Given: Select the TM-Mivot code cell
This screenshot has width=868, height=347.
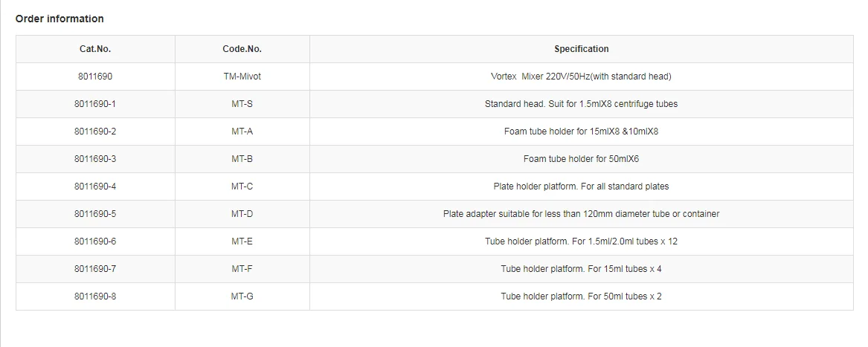Looking at the screenshot, I should click(x=242, y=77).
